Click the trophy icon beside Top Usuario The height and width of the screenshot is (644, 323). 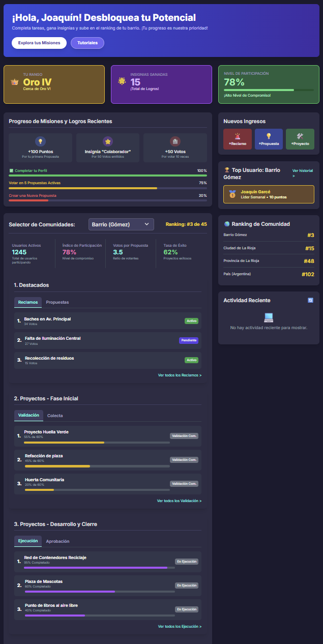227,170
